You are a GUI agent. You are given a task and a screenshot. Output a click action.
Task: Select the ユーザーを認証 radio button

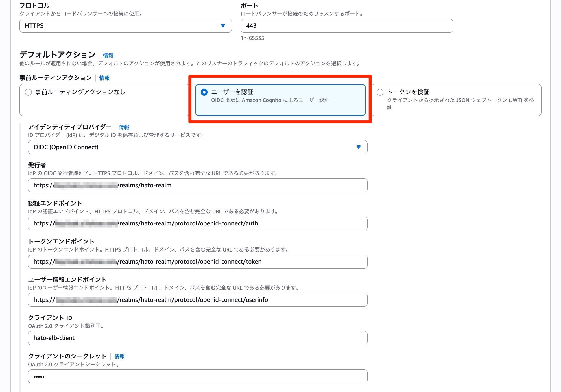pyautogui.click(x=204, y=92)
